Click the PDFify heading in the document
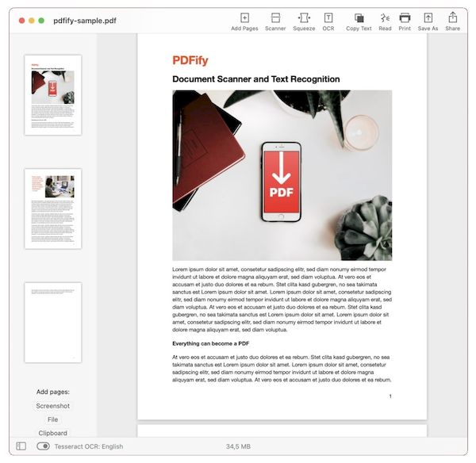This screenshot has width=476, height=463. (190, 60)
